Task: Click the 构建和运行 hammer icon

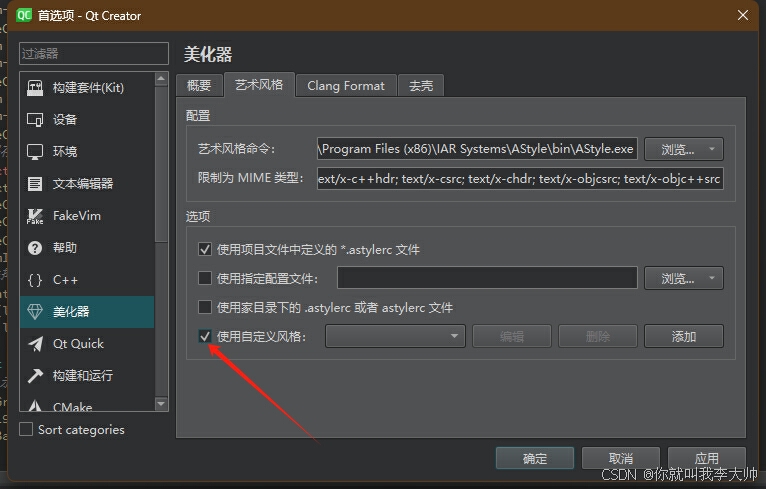Action: (35, 376)
